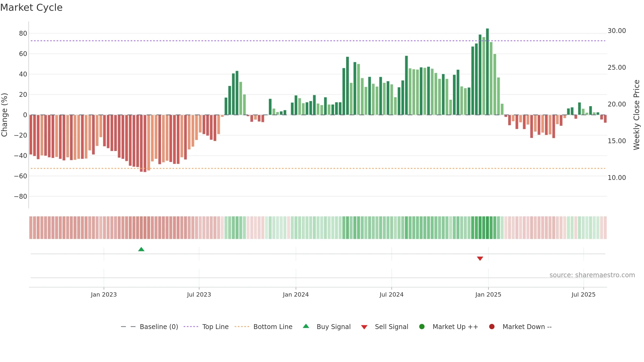Click the 30.00 tick on right axis
This screenshot has width=644, height=362.
click(x=617, y=31)
